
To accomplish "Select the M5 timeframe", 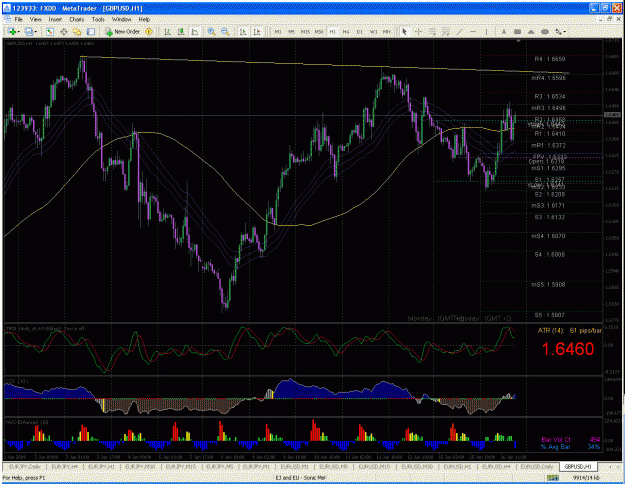I will click(291, 31).
